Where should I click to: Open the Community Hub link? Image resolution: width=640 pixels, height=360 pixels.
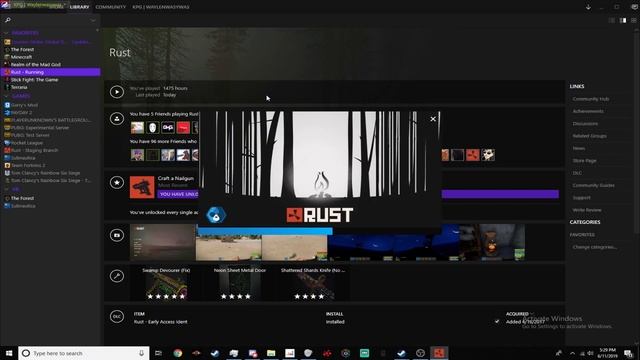point(591,99)
